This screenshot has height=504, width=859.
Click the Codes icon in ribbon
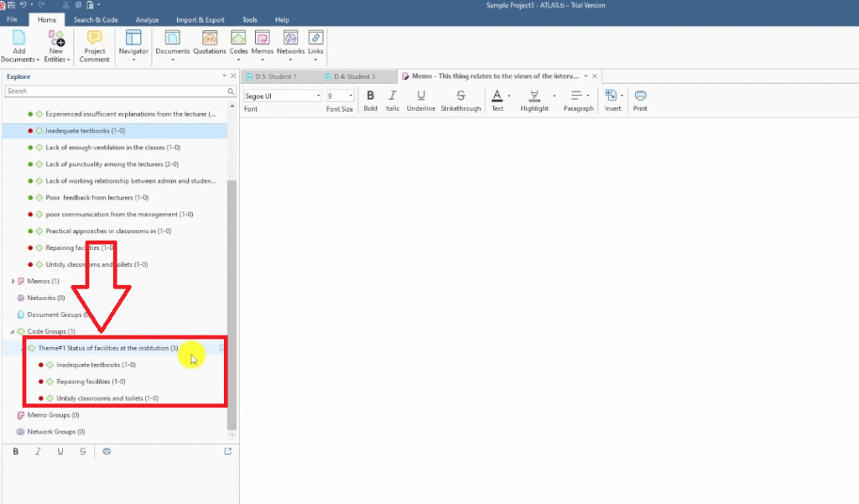pyautogui.click(x=238, y=42)
